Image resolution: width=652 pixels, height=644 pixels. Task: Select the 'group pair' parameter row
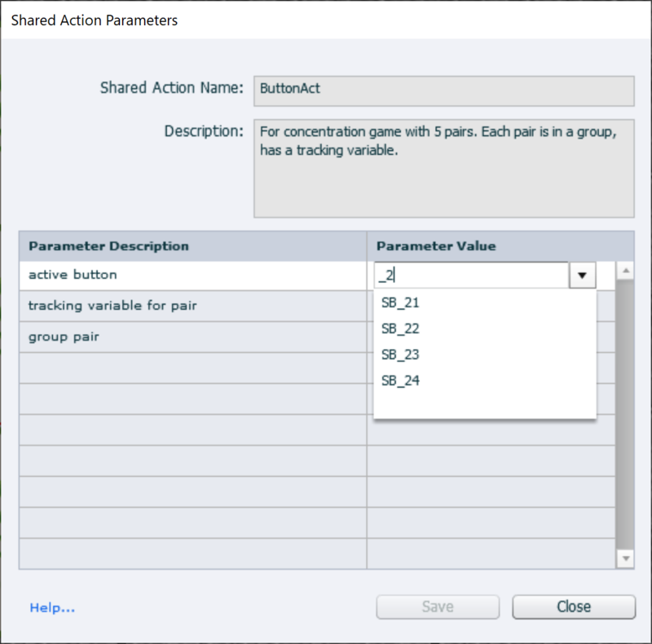pyautogui.click(x=193, y=337)
